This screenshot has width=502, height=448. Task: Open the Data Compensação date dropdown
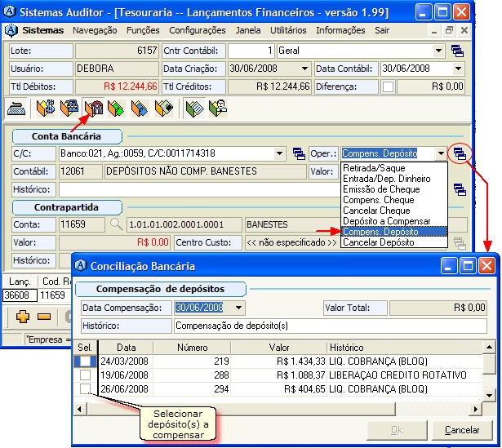[x=238, y=308]
